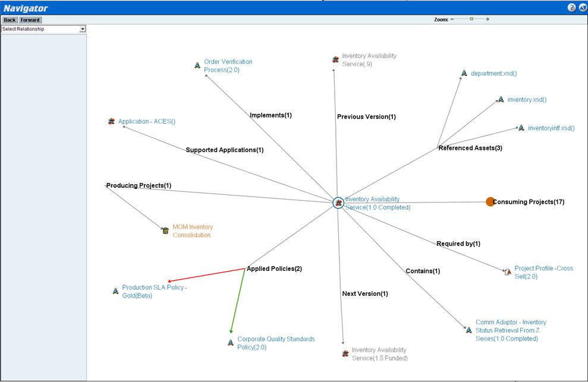Click the Comm Adaptor asset icon

click(468, 330)
